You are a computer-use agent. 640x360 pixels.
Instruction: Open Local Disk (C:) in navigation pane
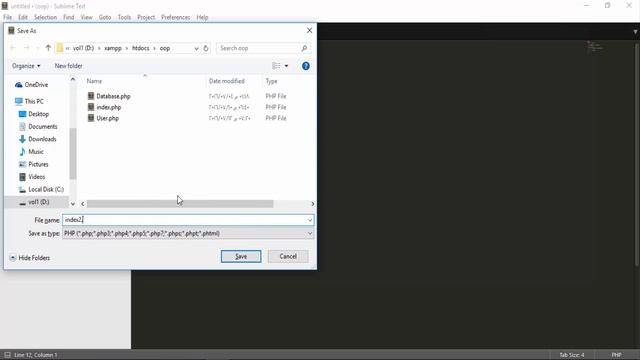[46, 189]
